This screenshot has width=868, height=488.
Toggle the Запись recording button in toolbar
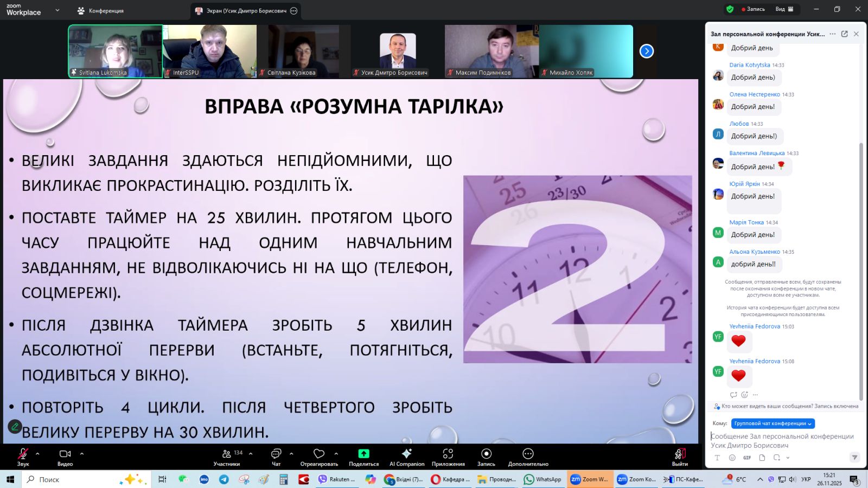(486, 454)
